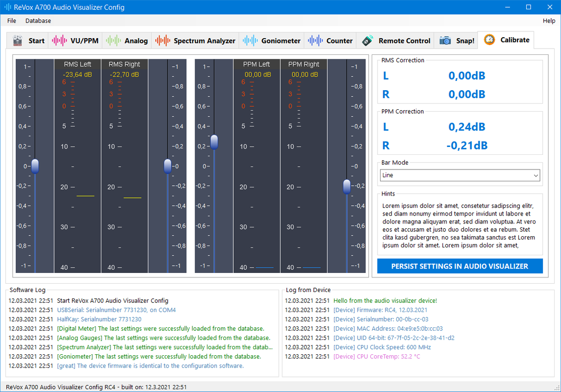The image size is (561, 392).
Task: Click the PPM Right correction slider handle
Action: [347, 187]
